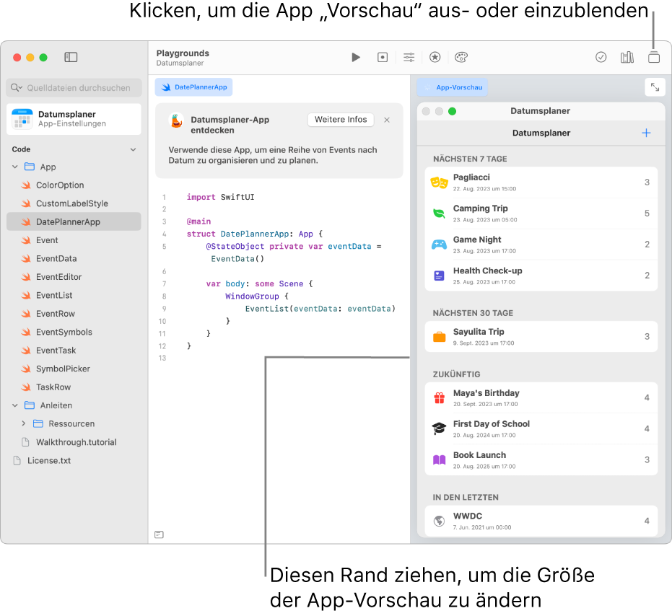Select the DatePlannerApp editor tab
This screenshot has height=616, width=672.
tap(193, 87)
